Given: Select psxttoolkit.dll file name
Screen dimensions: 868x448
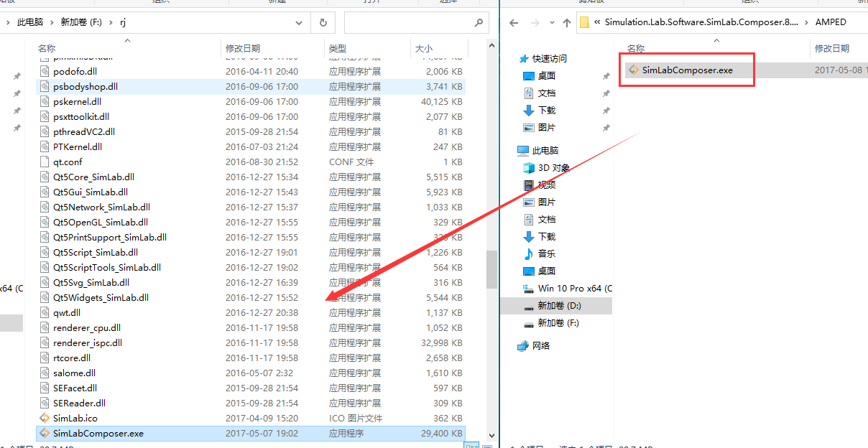Looking at the screenshot, I should (x=81, y=116).
